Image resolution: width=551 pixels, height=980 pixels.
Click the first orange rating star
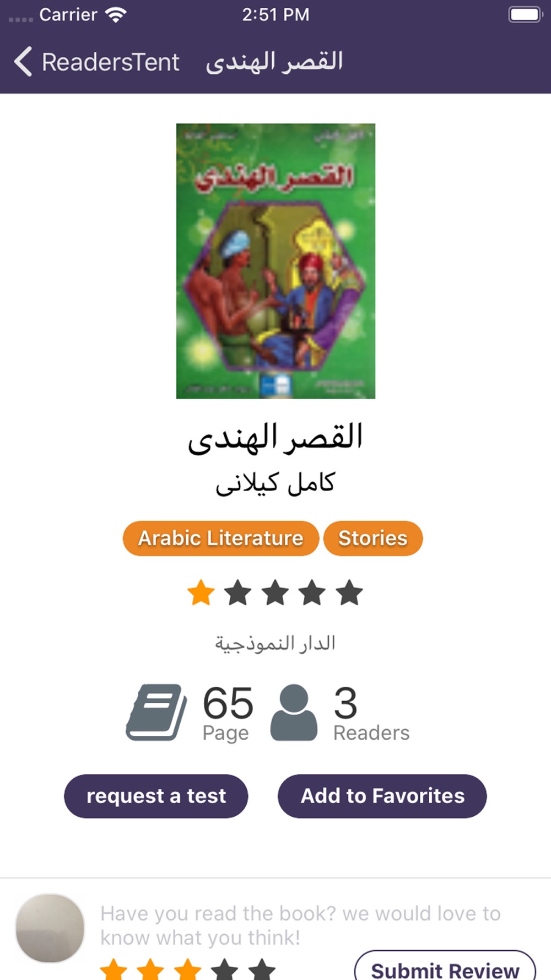[x=201, y=593]
